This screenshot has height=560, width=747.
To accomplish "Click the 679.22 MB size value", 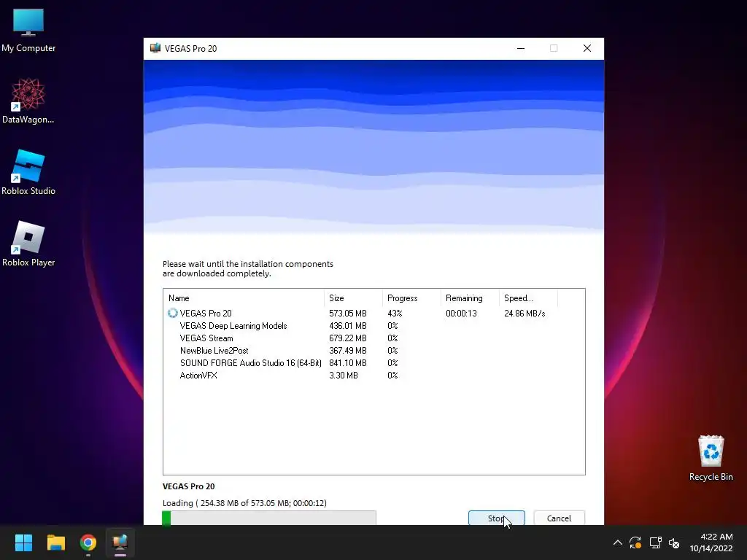I will pyautogui.click(x=348, y=338).
